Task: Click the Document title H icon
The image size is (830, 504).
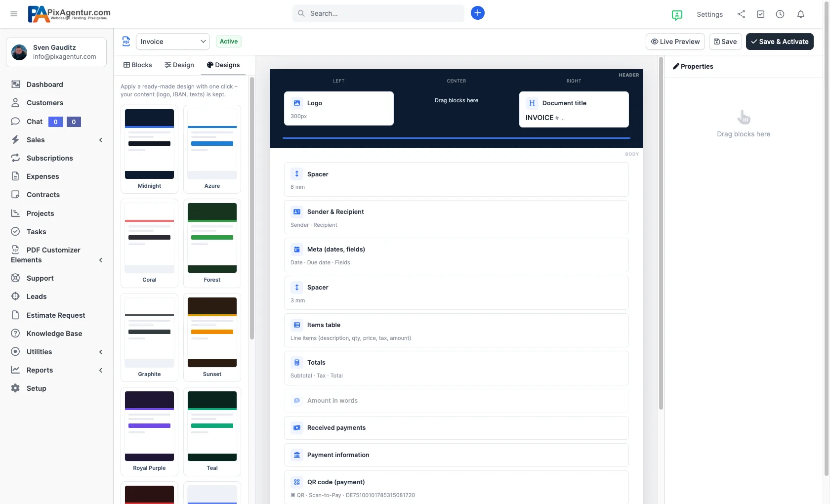Action: (532, 103)
